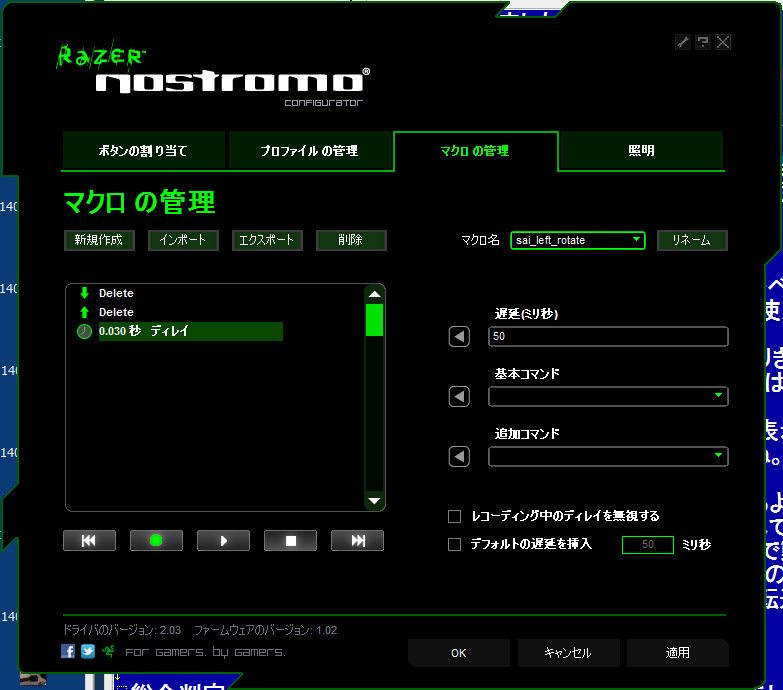Select the マクロ の管理 tab
This screenshot has width=783, height=690.
tap(475, 150)
